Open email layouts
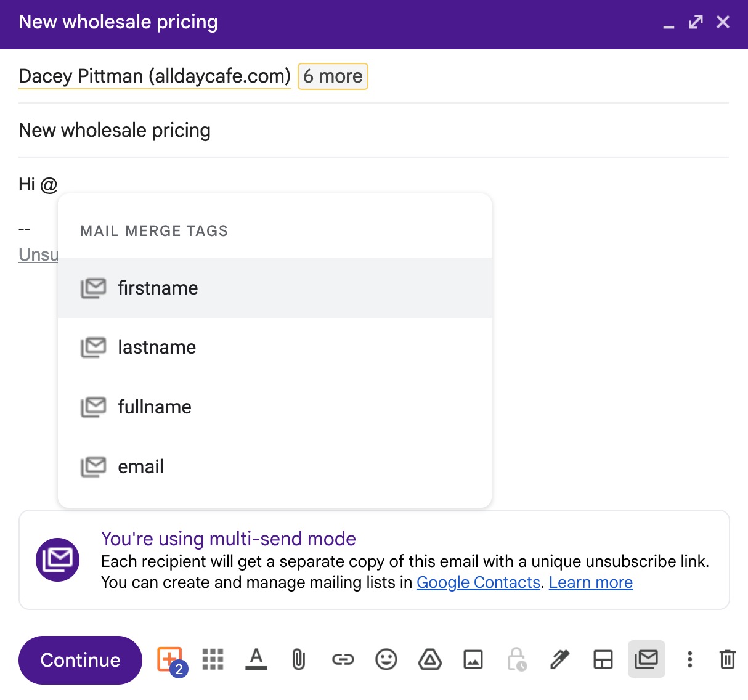Screen dimensions: 748x700 click(x=603, y=659)
